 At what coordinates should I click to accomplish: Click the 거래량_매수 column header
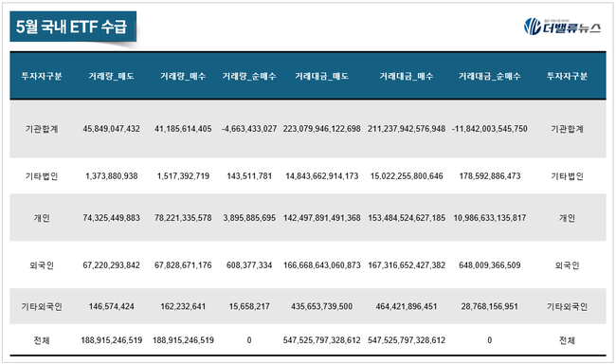tap(183, 76)
